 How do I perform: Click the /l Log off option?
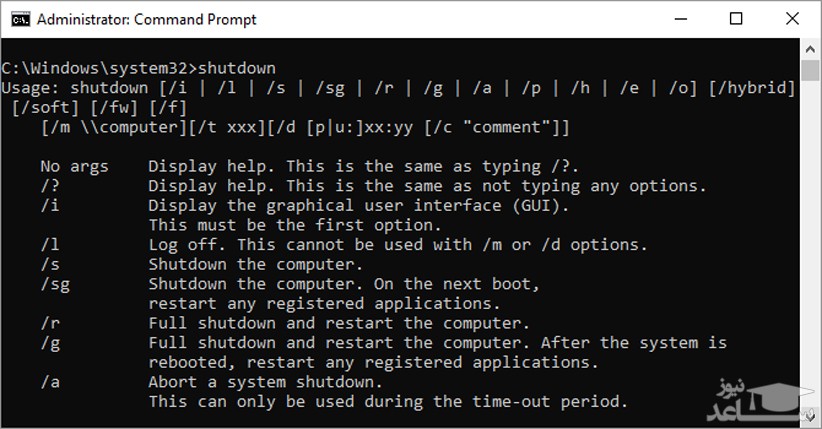pos(49,245)
